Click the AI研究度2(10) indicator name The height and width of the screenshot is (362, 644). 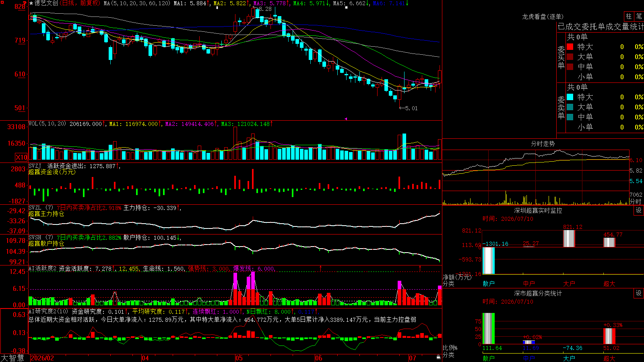click(x=49, y=311)
